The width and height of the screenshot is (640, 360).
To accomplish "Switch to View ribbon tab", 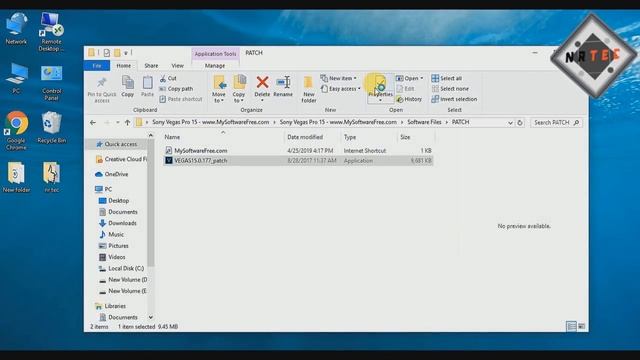I will click(178, 66).
